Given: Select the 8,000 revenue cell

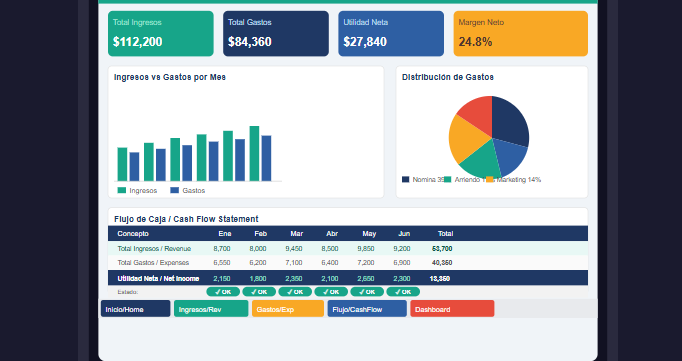Looking at the screenshot, I should (258, 249).
